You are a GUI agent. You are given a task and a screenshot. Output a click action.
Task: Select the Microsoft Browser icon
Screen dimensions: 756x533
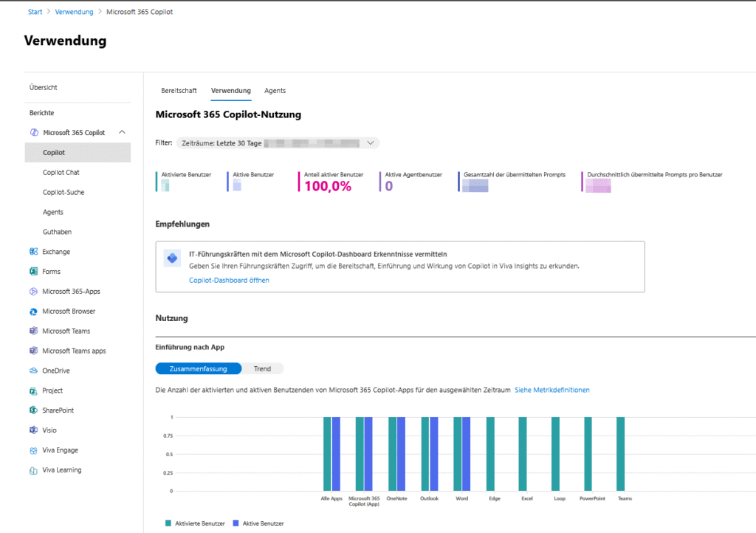(32, 311)
